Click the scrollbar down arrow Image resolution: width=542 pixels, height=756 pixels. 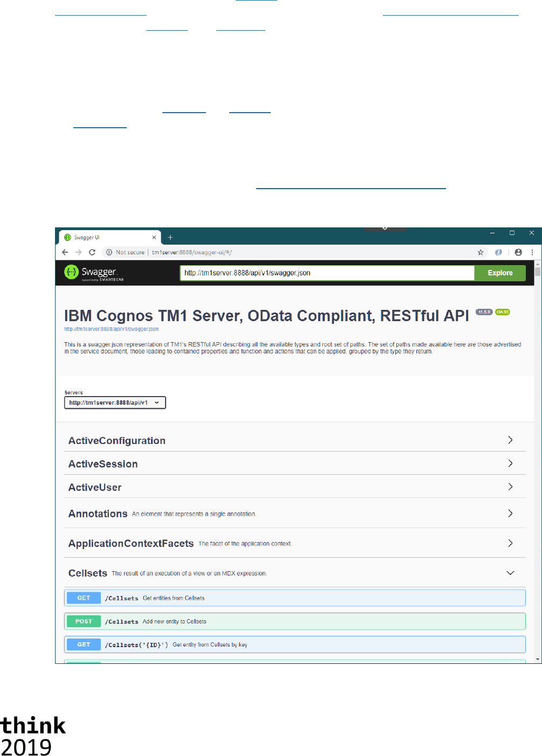(x=538, y=659)
